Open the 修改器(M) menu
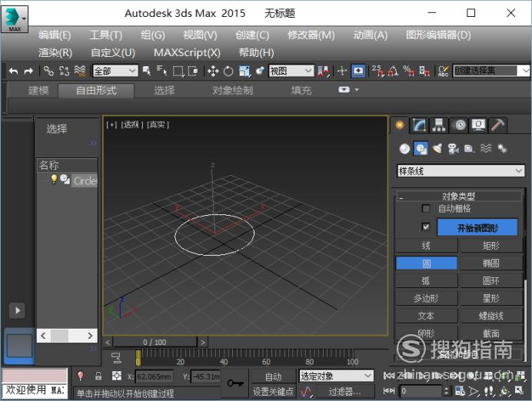The height and width of the screenshot is (401, 532). pyautogui.click(x=311, y=35)
